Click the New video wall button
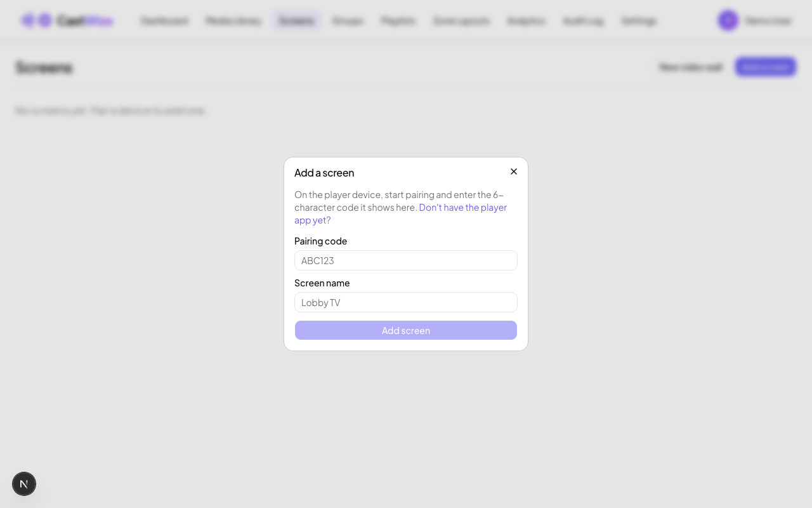The height and width of the screenshot is (508, 812). coord(691,67)
